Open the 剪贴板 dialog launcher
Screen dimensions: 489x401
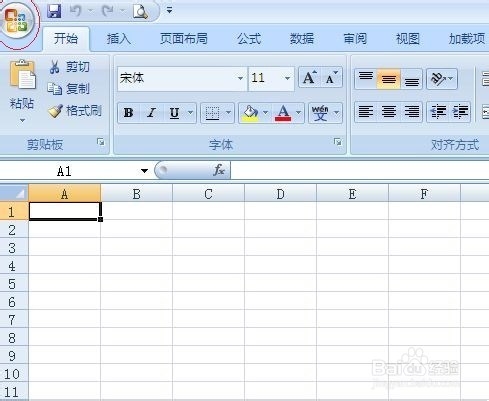click(x=100, y=142)
